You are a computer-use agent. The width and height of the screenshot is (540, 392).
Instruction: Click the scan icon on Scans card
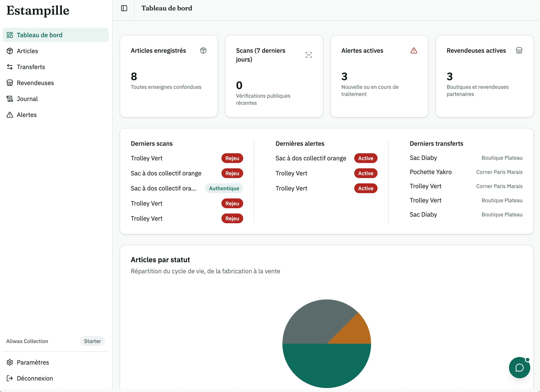[x=309, y=55]
